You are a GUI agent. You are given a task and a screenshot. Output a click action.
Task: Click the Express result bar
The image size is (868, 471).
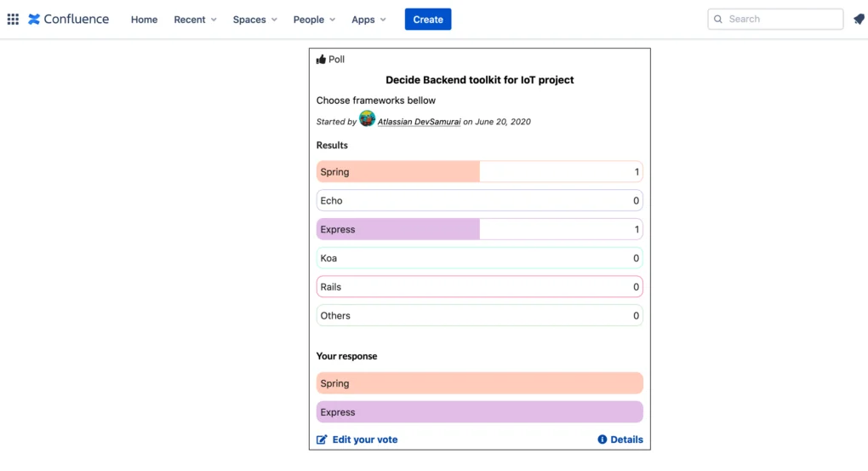[479, 229]
